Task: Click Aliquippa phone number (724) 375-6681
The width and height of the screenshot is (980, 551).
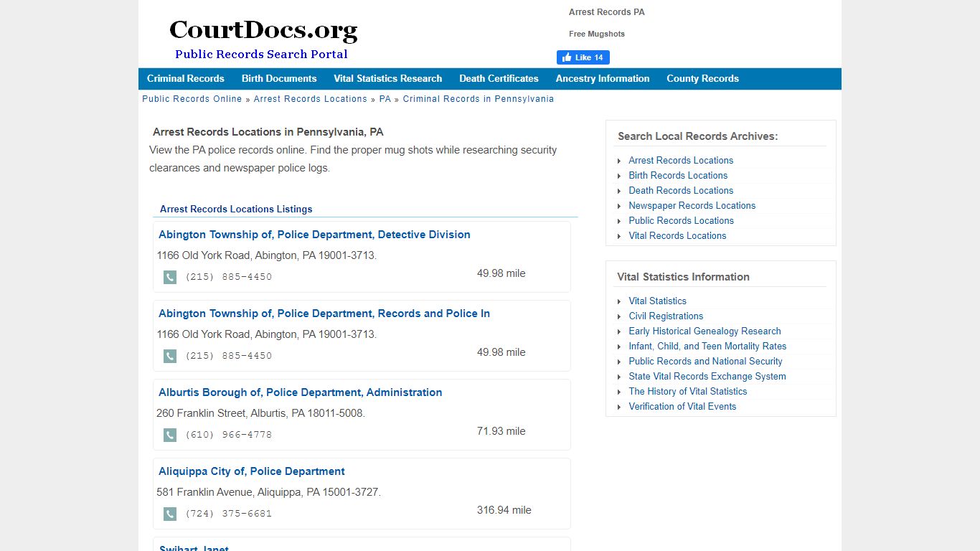Action: point(229,514)
